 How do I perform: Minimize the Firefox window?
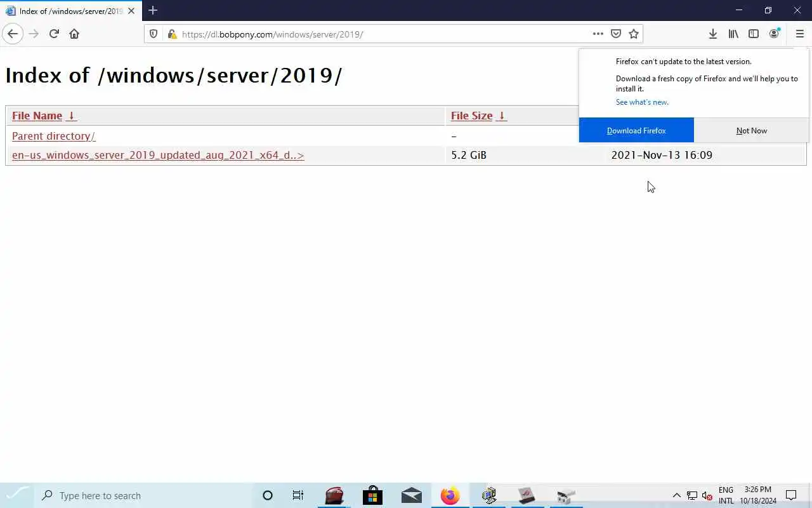point(739,10)
